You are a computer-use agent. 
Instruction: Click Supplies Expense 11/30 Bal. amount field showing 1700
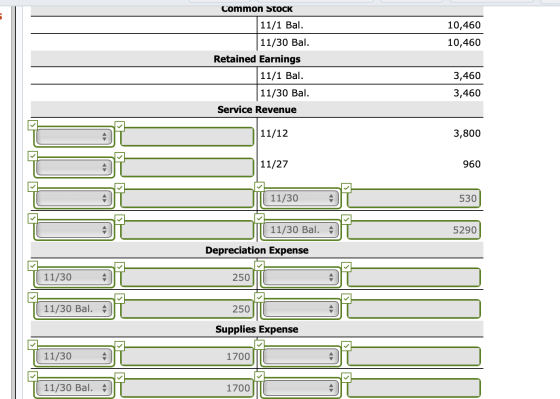tap(187, 388)
